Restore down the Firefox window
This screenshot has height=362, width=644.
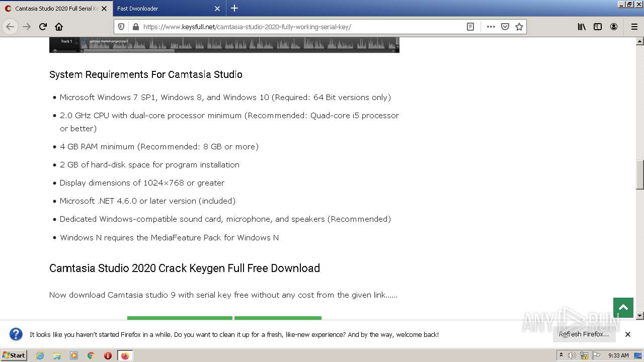coord(629,4)
